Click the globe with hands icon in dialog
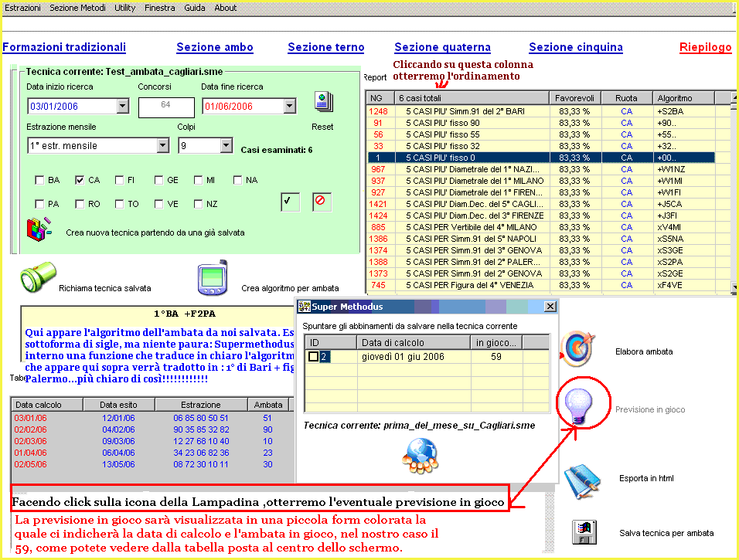Screen dimensions: 739x560 tap(421, 456)
